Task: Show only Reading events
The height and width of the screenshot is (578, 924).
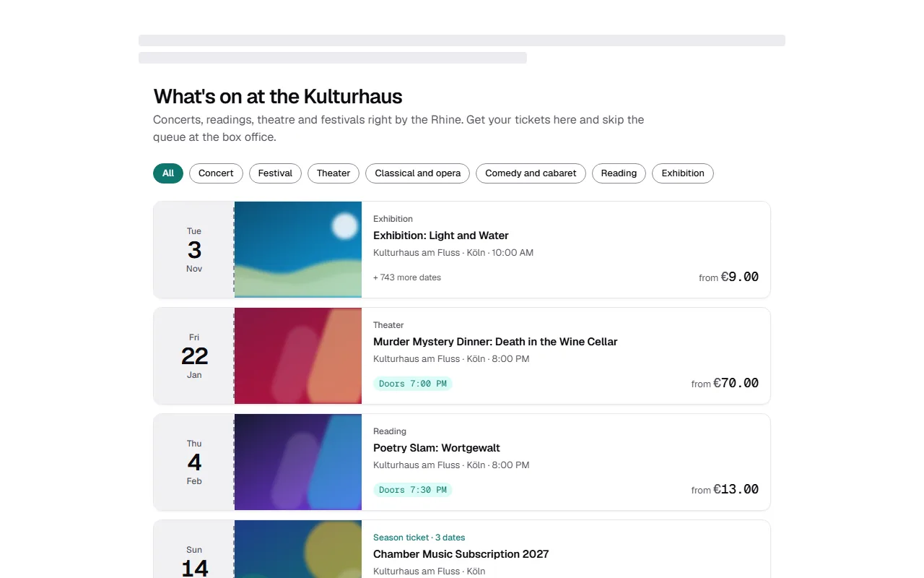Action: pos(619,173)
